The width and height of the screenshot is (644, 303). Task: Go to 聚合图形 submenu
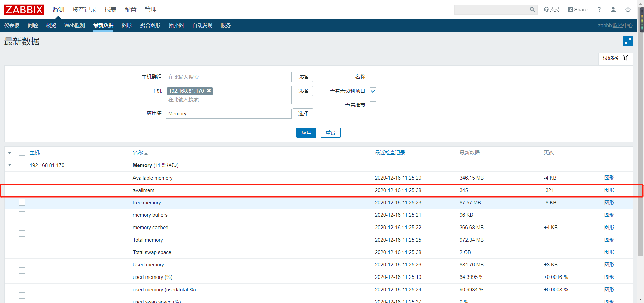tap(150, 26)
